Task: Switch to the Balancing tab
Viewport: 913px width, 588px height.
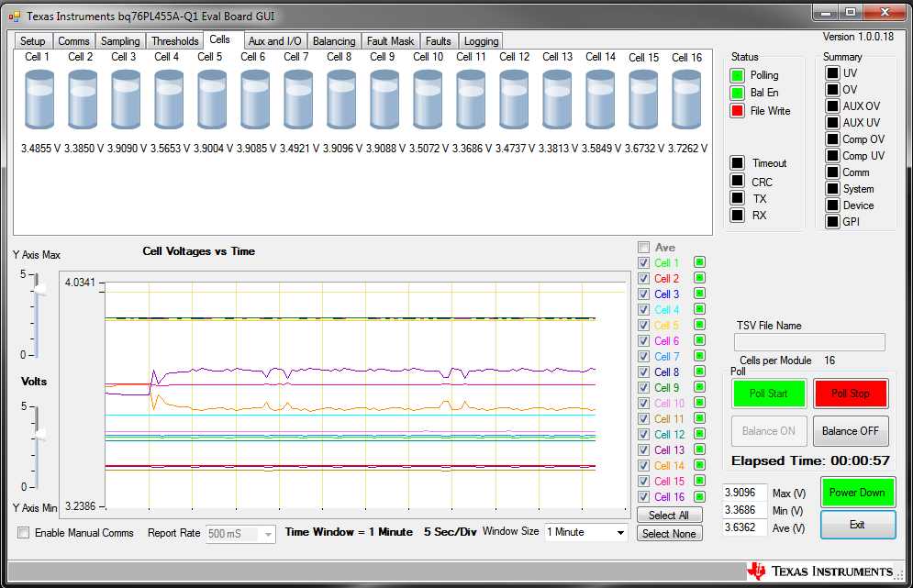Action: [334, 40]
